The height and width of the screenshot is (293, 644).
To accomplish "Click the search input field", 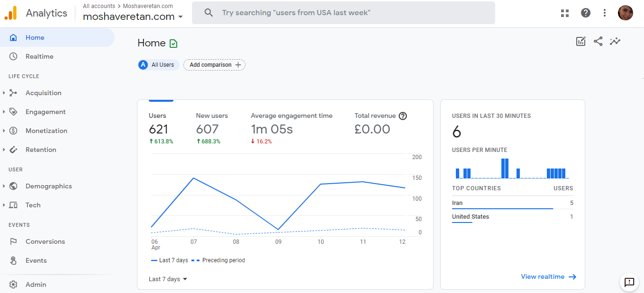I will [344, 13].
